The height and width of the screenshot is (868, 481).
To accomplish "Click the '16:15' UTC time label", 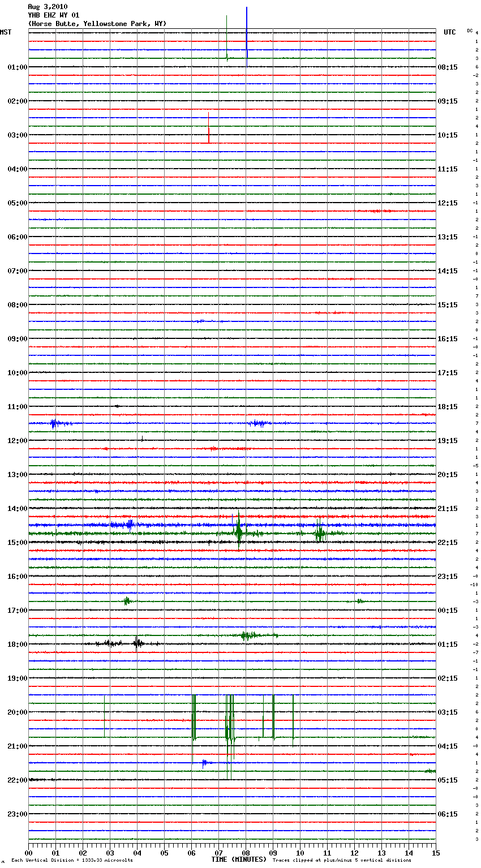I will 448,339.
